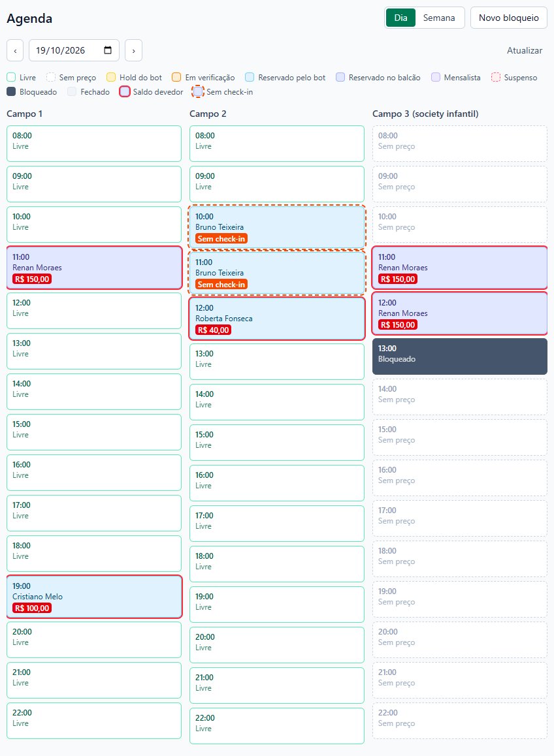This screenshot has height=756, width=554.
Task: Open Renan Moraes 11:00 booking in Campo 1
Action: coord(94,268)
